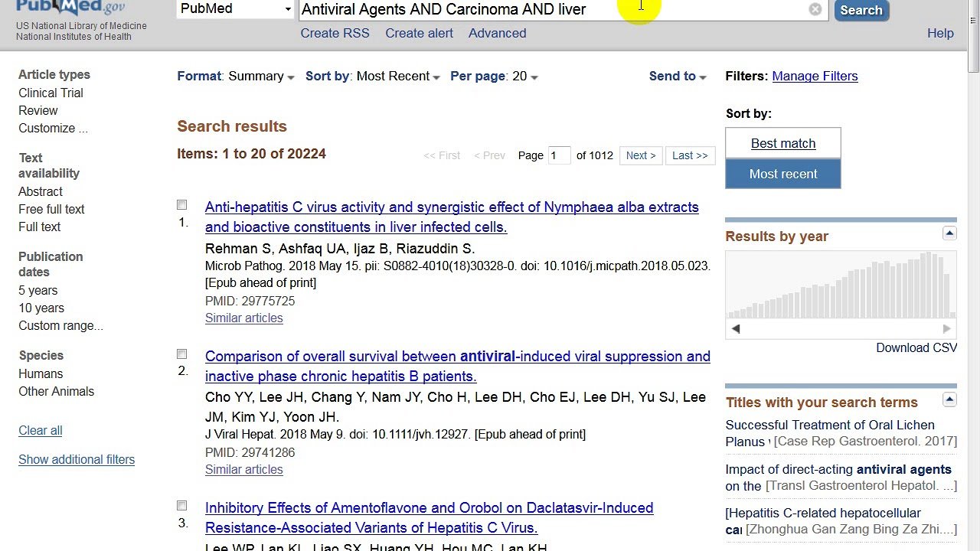The image size is (980, 551).
Task: Click the Download CSV link
Action: tap(916, 348)
